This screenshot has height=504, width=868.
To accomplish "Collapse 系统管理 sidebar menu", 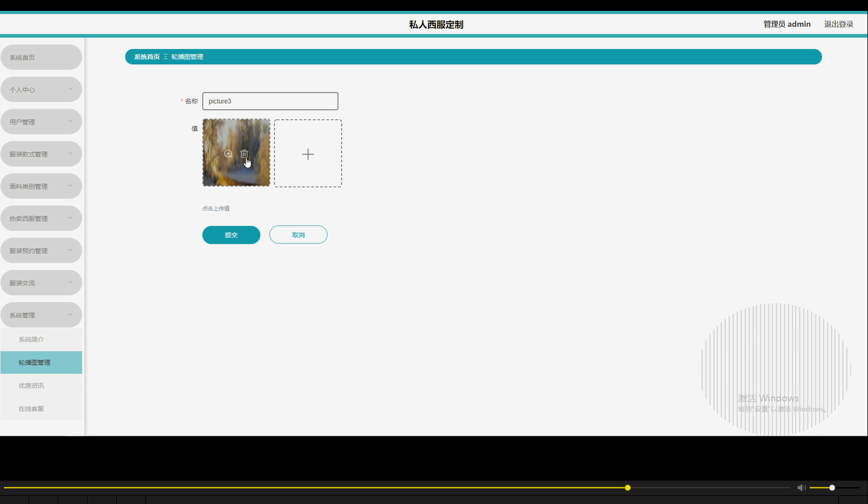I will (x=41, y=315).
